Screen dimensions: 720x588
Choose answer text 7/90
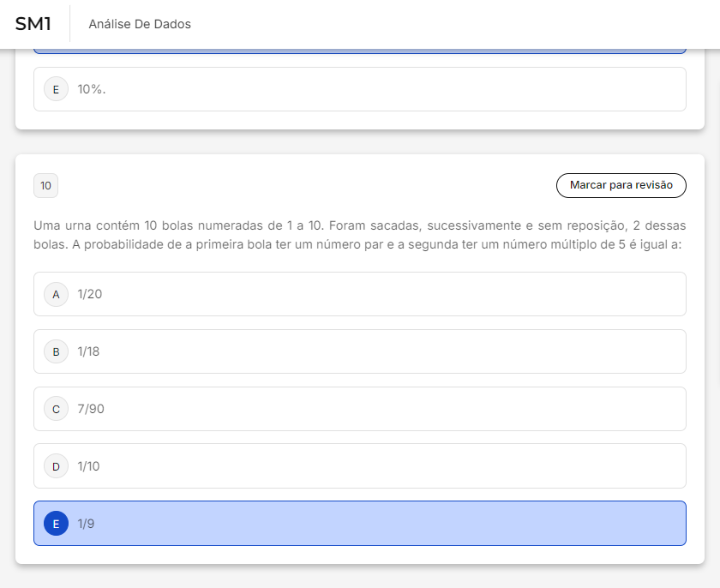coord(91,409)
